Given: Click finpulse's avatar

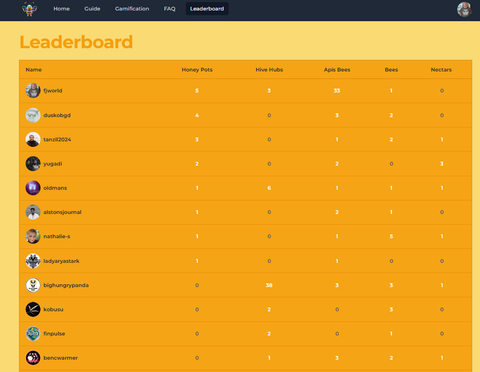Looking at the screenshot, I should click(x=33, y=333).
